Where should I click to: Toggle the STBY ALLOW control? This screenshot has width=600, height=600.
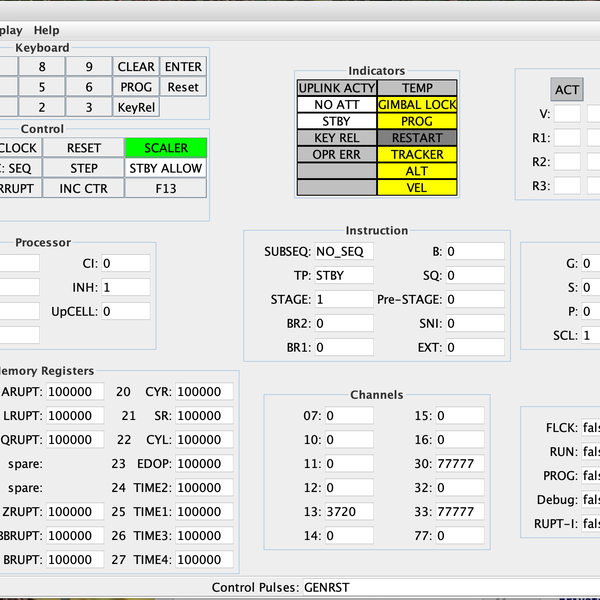(166, 168)
